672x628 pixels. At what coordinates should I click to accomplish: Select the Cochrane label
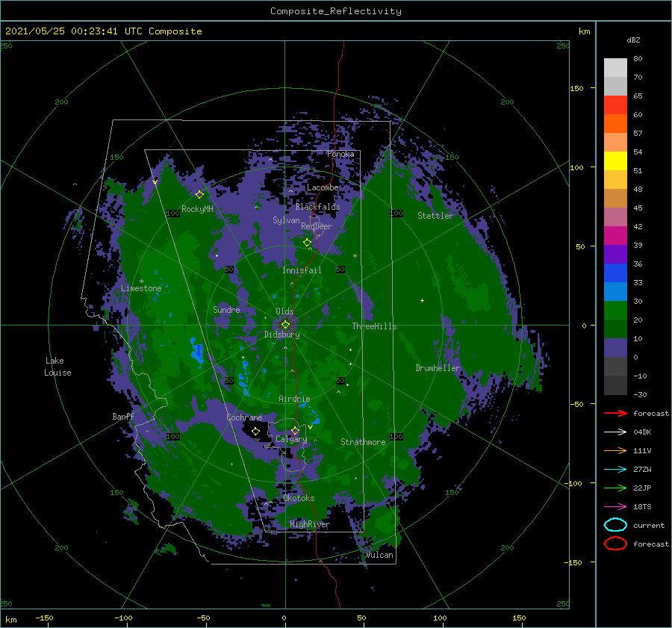click(x=244, y=417)
